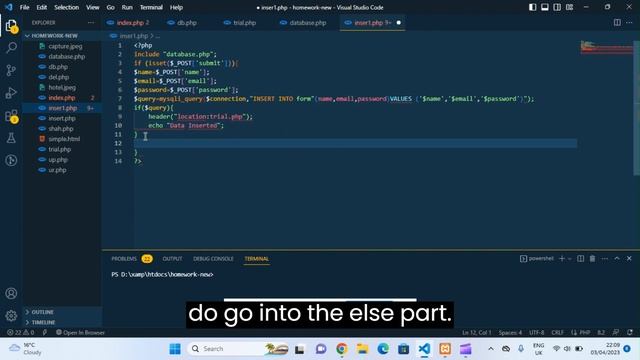Switch to Debug Console panel tab

213,259
